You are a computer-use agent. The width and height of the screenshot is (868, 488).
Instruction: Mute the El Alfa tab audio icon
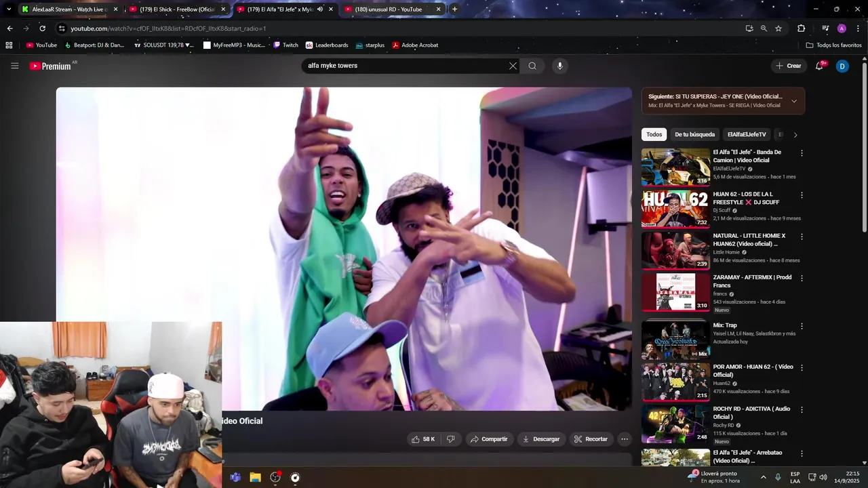coord(320,9)
